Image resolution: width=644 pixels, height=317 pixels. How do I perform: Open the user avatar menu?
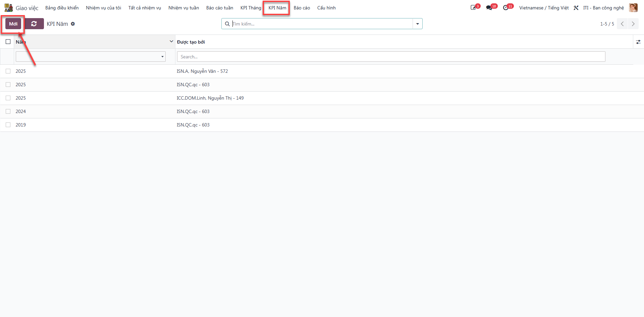633,8
